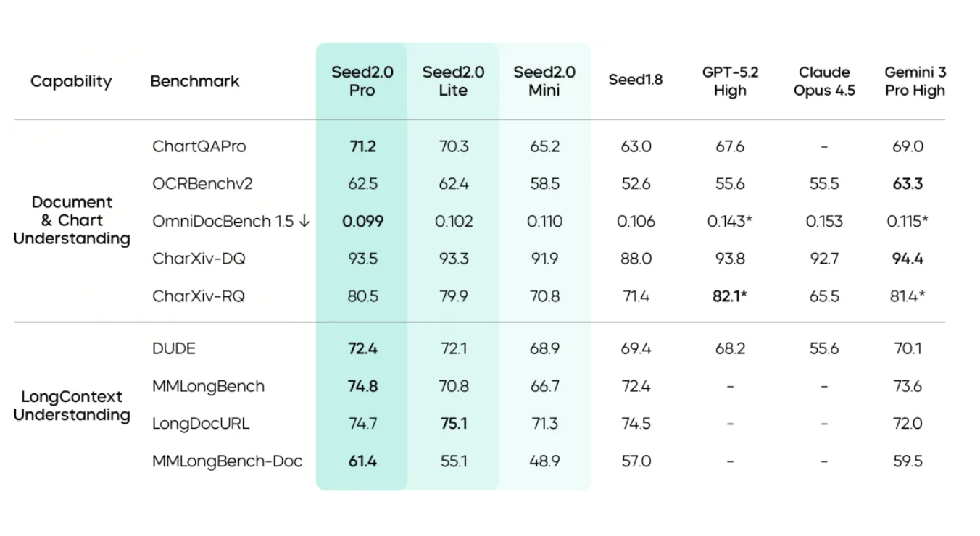Select the ChartQAPro benchmark row label
The image size is (980, 536).
coord(199,146)
